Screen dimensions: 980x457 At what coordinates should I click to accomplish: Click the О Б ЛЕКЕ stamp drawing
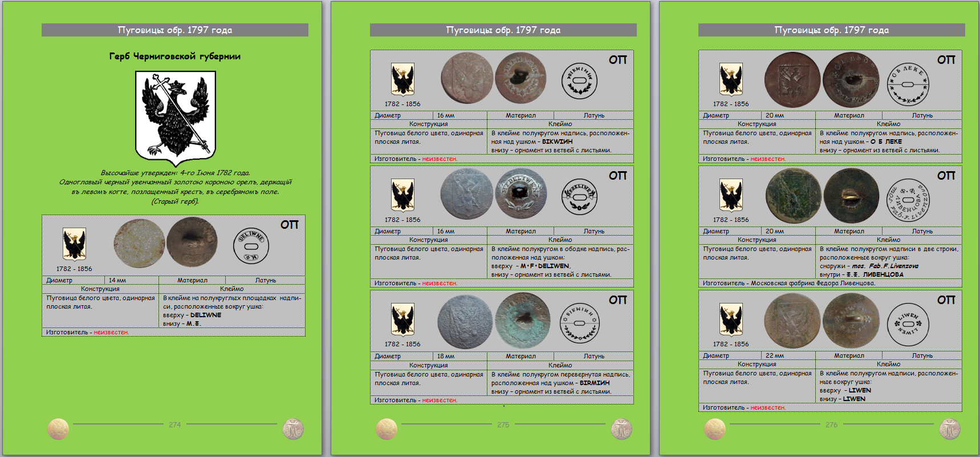coord(908,84)
